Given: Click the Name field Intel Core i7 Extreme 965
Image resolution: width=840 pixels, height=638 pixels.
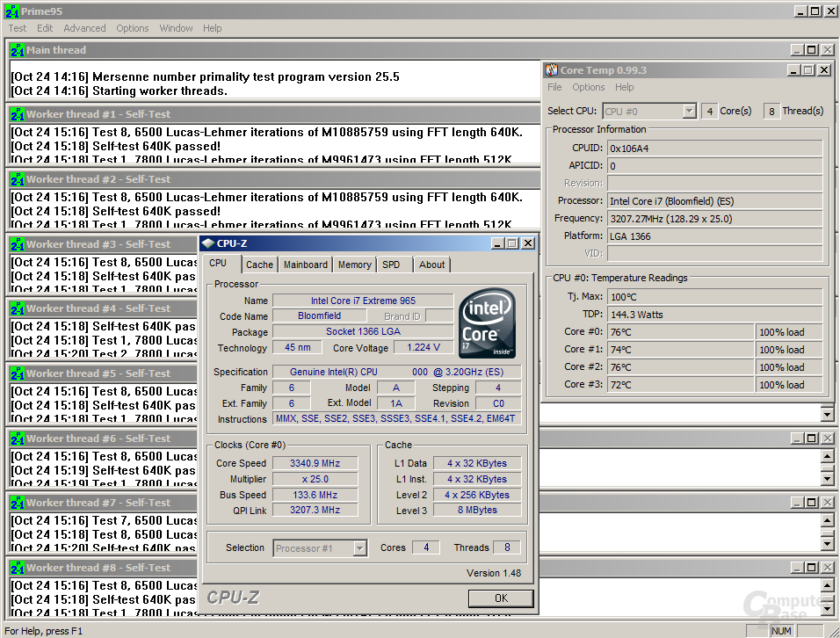Looking at the screenshot, I should pos(363,301).
